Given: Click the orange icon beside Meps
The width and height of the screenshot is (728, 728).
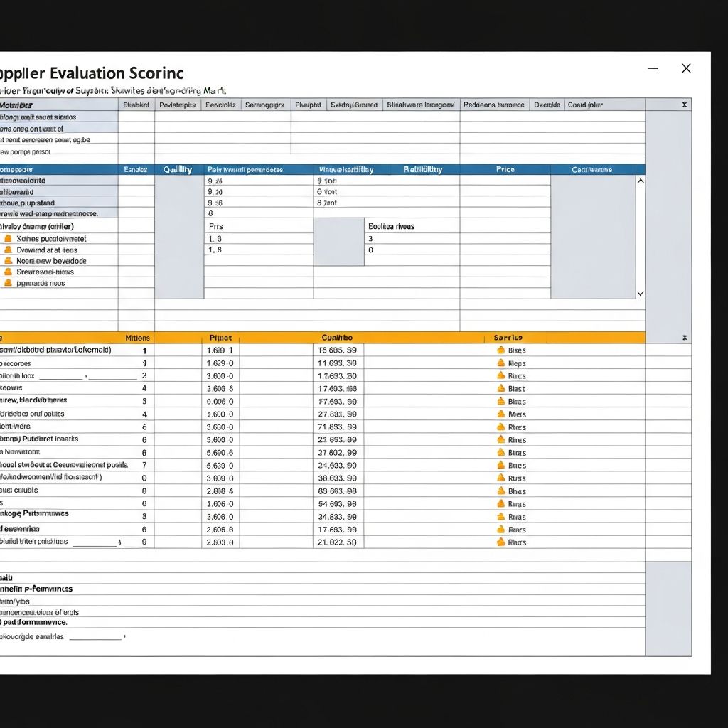Looking at the screenshot, I should [x=500, y=363].
